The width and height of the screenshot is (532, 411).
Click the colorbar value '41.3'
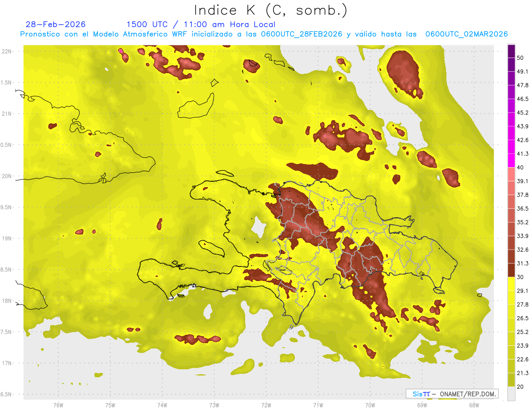[x=523, y=154]
